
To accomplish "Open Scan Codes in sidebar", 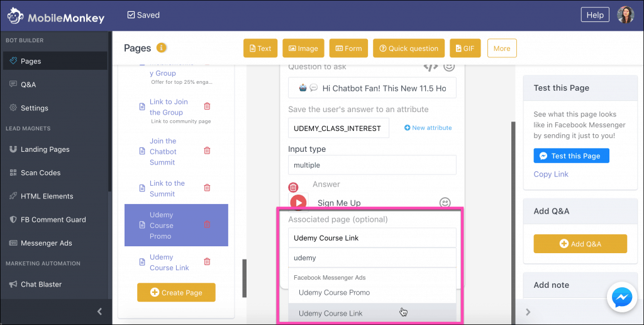I will [55, 173].
